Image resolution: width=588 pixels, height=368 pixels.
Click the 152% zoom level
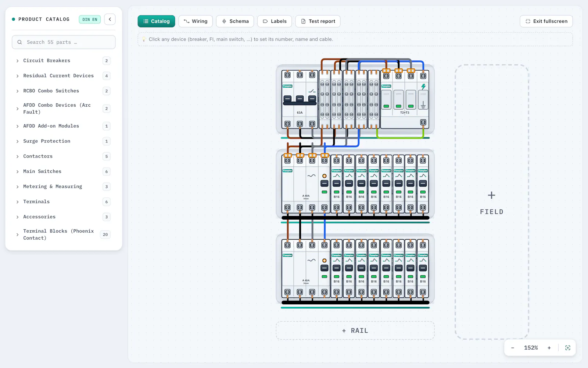pos(531,348)
